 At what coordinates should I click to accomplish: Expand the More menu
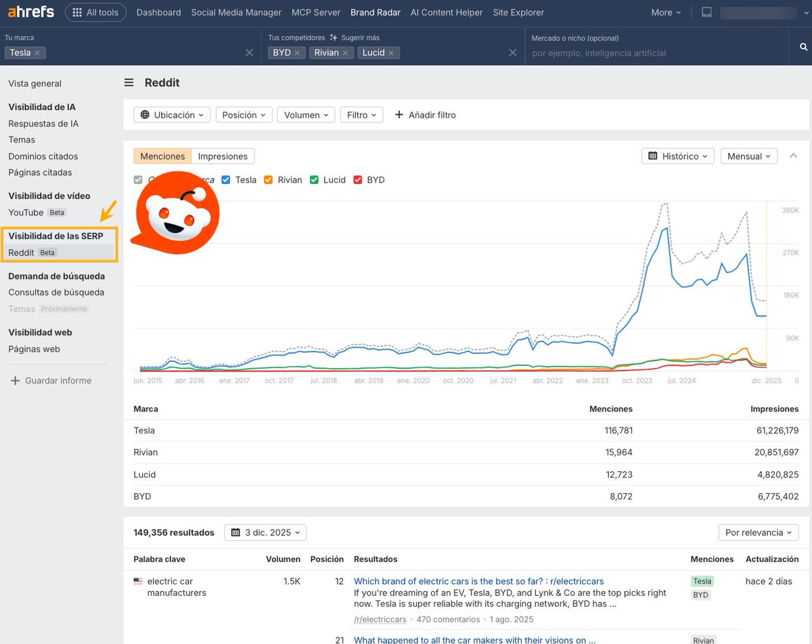(x=666, y=12)
